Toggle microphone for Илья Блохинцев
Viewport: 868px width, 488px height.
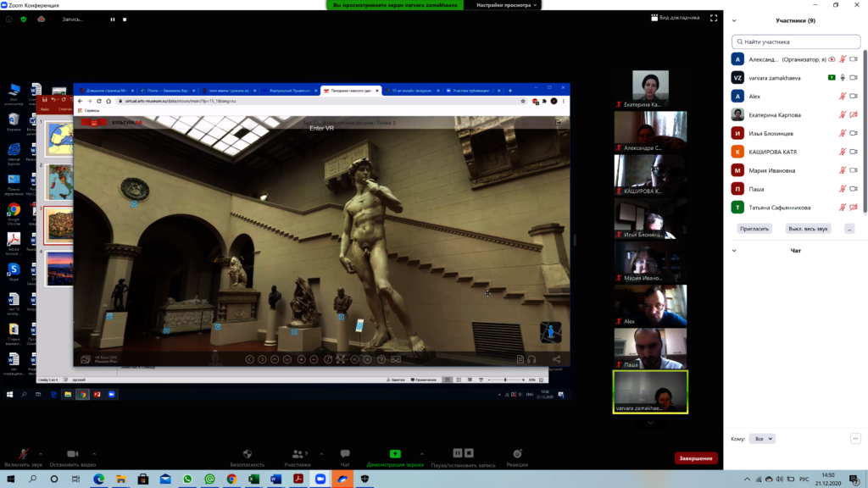[843, 133]
